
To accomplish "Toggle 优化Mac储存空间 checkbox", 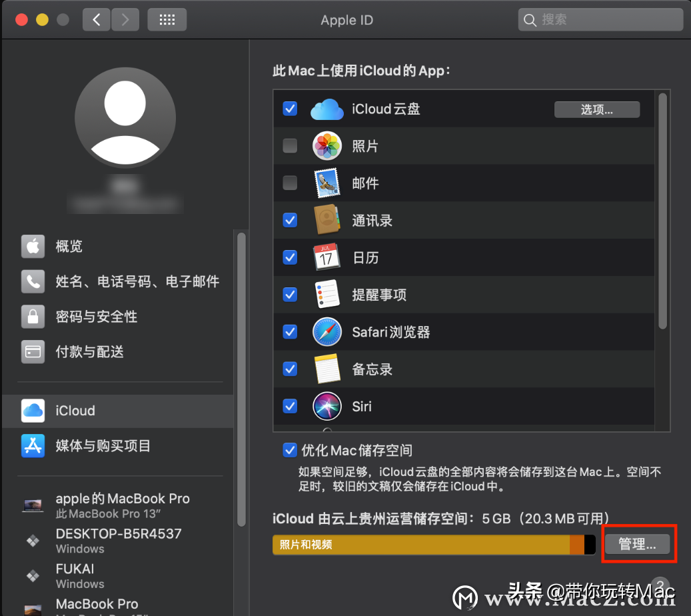I will (x=290, y=450).
